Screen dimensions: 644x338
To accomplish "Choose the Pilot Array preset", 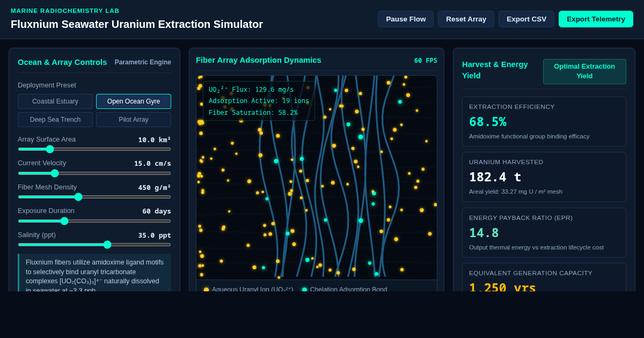I will 134,120.
